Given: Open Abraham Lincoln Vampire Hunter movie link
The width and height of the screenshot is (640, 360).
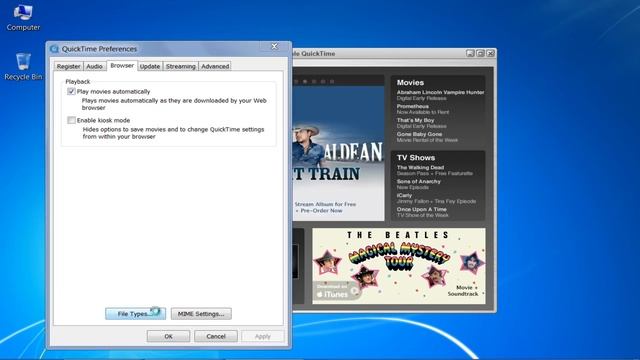Looking at the screenshot, I should click(440, 92).
